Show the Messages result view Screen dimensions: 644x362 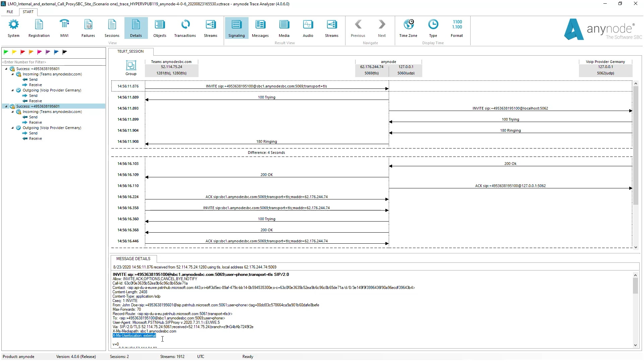pyautogui.click(x=260, y=28)
